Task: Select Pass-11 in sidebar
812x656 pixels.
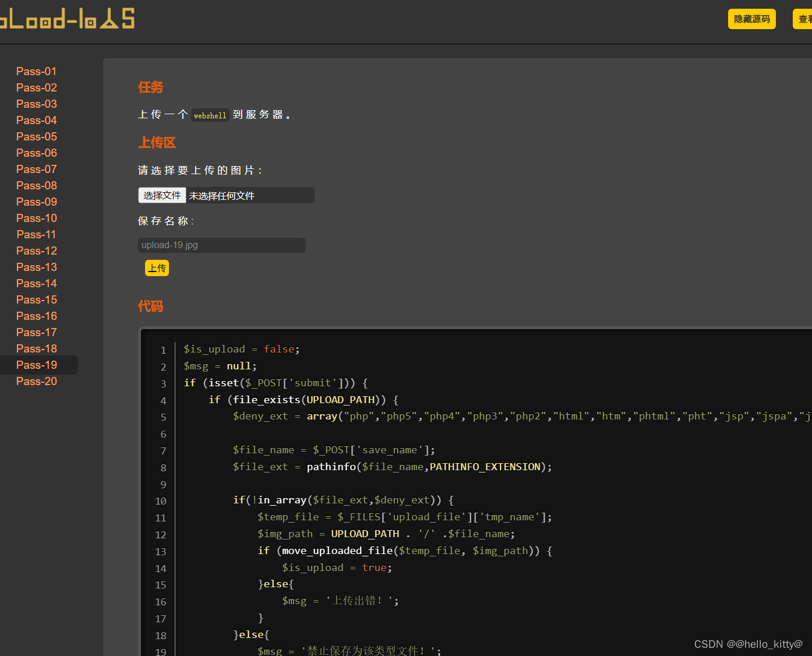Action: 37,234
